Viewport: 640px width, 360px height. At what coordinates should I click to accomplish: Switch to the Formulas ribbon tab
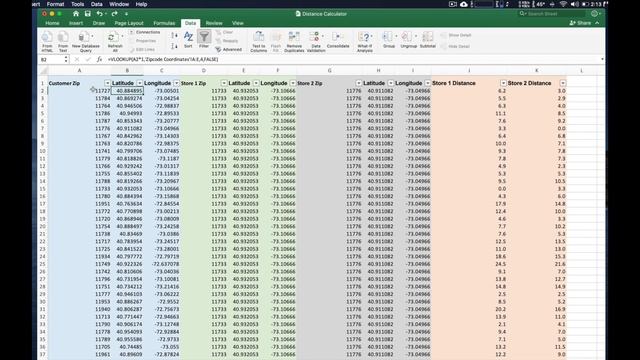pos(164,23)
